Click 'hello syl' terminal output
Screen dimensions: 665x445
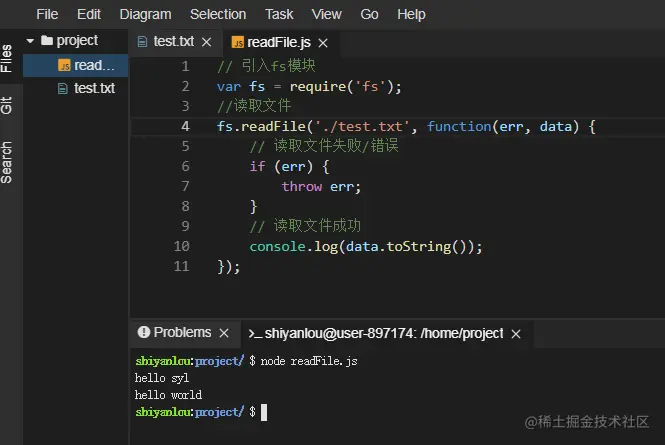(x=162, y=378)
